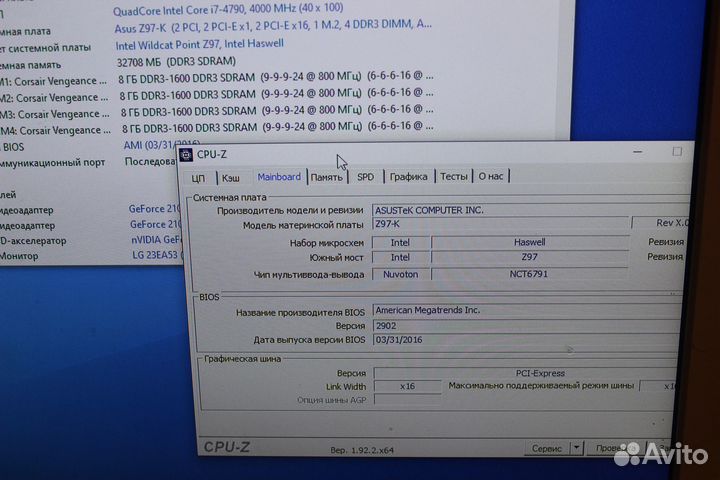Click the empty AGP option field
Image resolution: width=720 pixels, height=480 pixels.
pos(408,400)
